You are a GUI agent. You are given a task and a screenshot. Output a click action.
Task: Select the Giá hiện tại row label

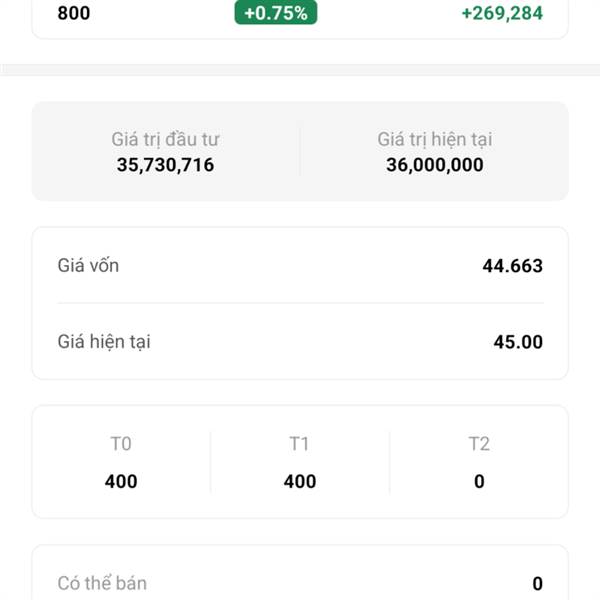click(x=104, y=342)
